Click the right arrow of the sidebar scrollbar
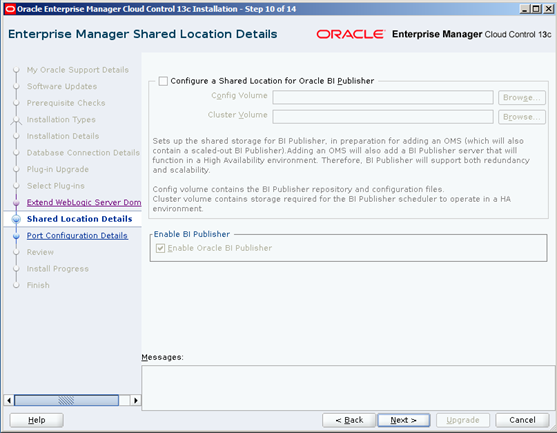 tap(135, 400)
